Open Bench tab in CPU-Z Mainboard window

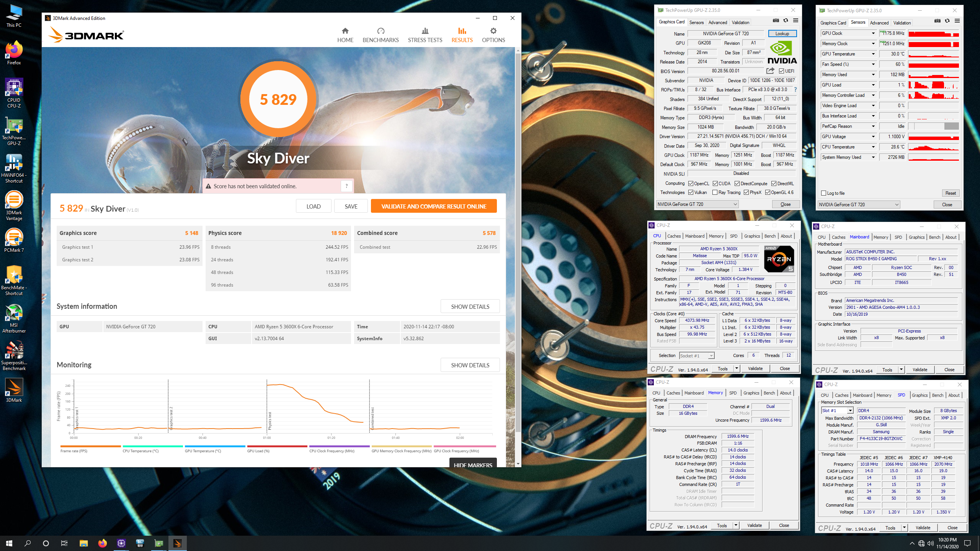tap(934, 237)
